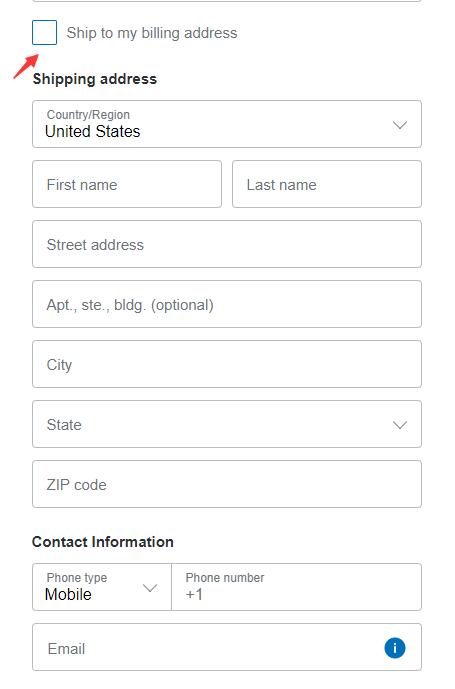Click into the Email field

pos(227,647)
